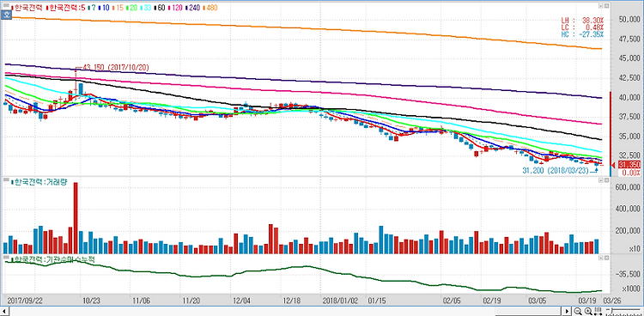Click the 600,000 volume axis label

[x=627, y=187]
